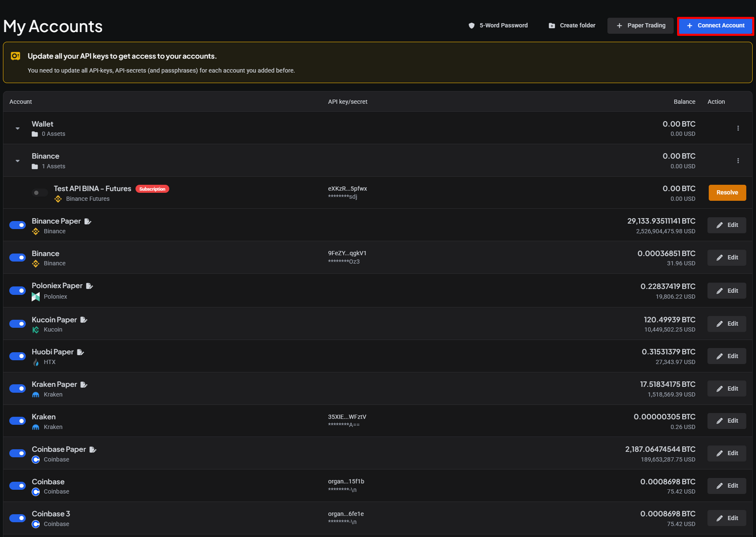Open the three-dot menu for Binance folder
Screen dimensions: 756x537
[738, 161]
